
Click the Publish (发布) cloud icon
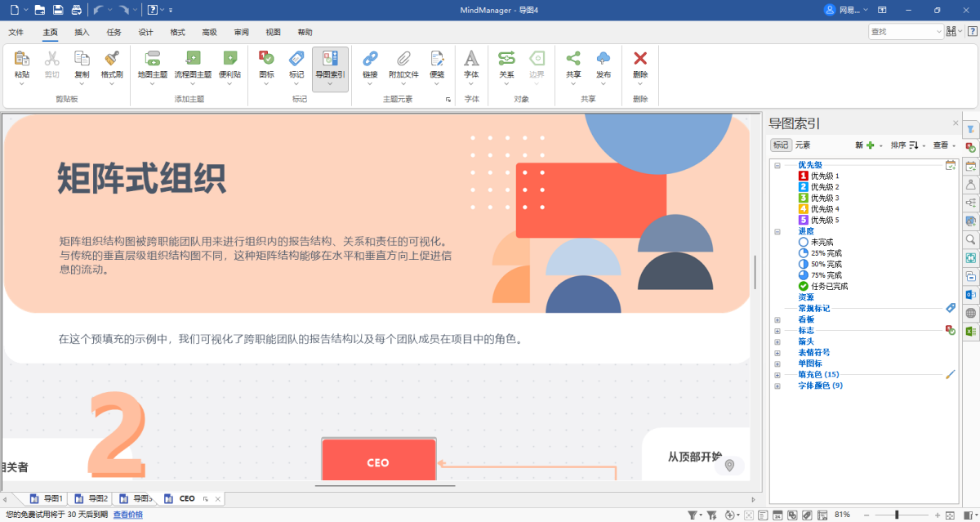604,59
